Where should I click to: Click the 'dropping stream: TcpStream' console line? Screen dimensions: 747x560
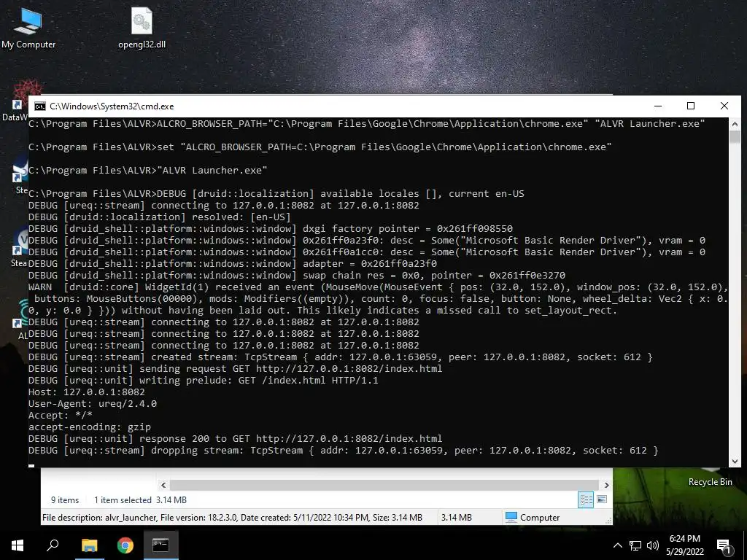[344, 451]
